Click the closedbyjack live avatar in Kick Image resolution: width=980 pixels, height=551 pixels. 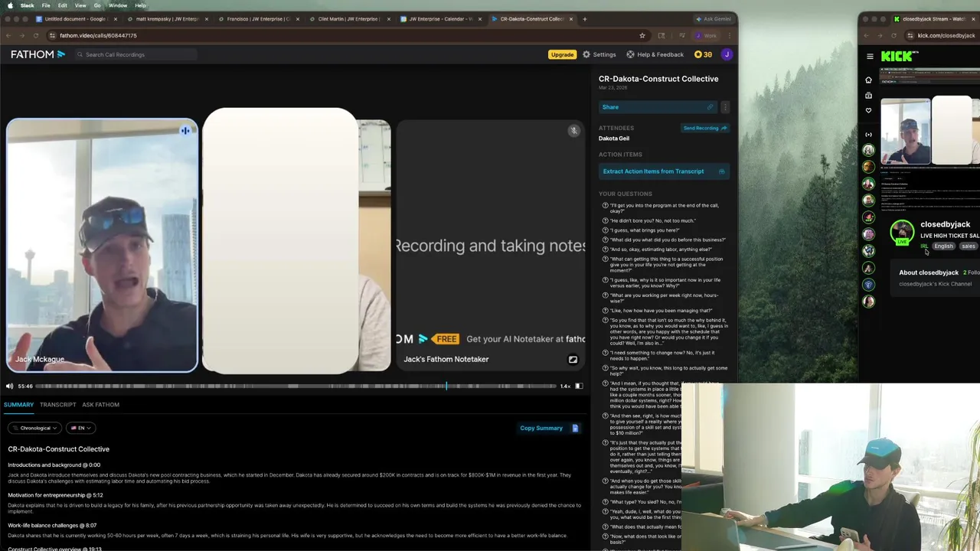point(902,231)
